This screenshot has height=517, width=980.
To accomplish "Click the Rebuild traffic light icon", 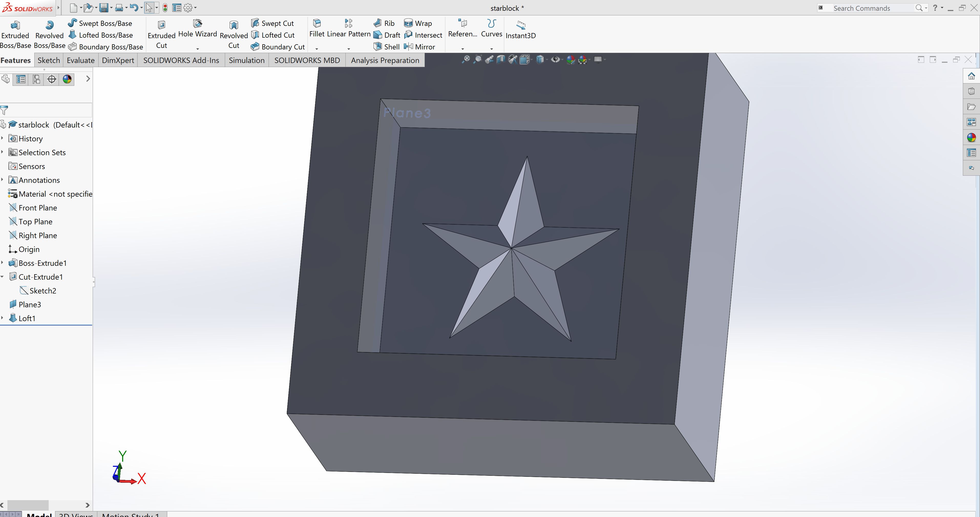I will [x=165, y=8].
